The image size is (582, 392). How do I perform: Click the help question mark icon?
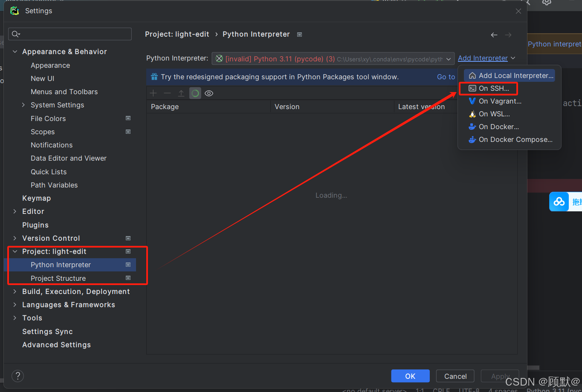(x=17, y=376)
